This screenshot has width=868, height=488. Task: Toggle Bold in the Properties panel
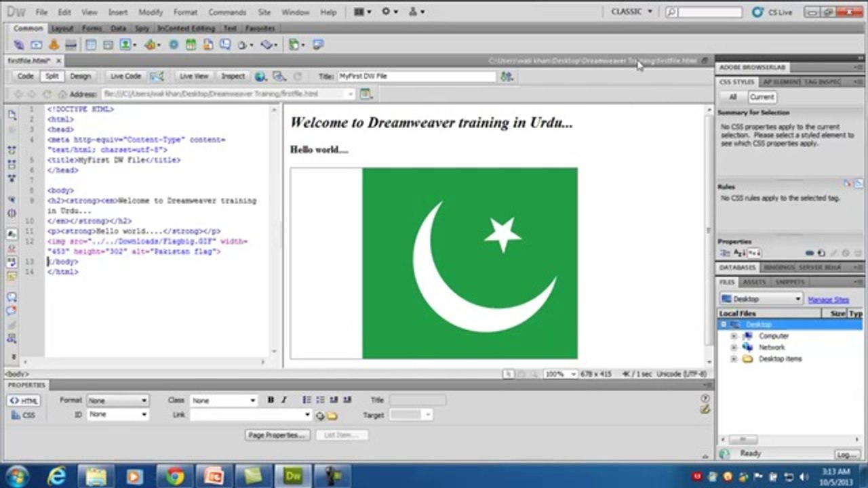coord(271,400)
